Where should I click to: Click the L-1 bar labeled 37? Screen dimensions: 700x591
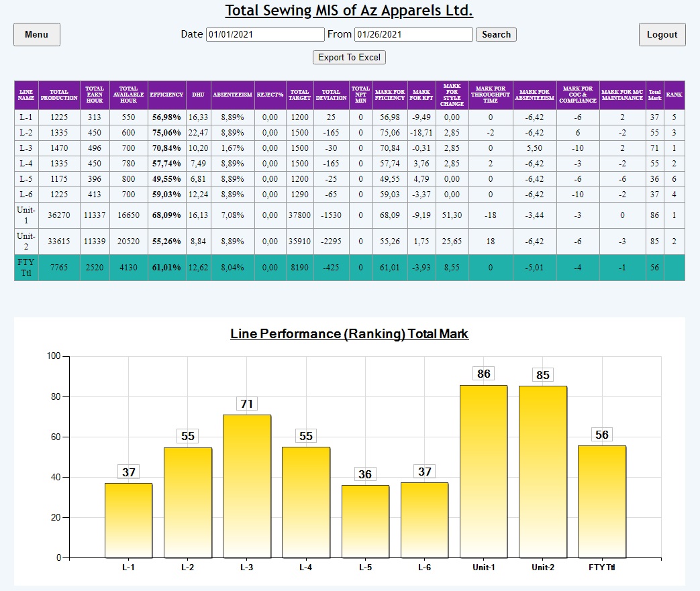129,521
